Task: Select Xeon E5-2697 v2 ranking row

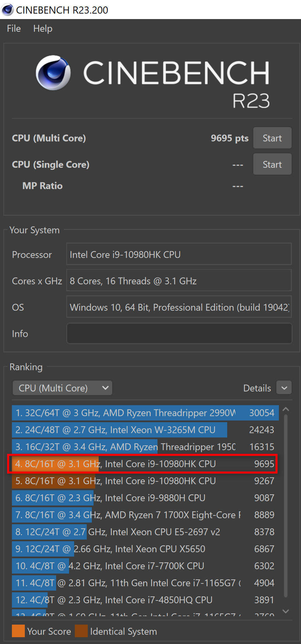Action: tap(145, 532)
